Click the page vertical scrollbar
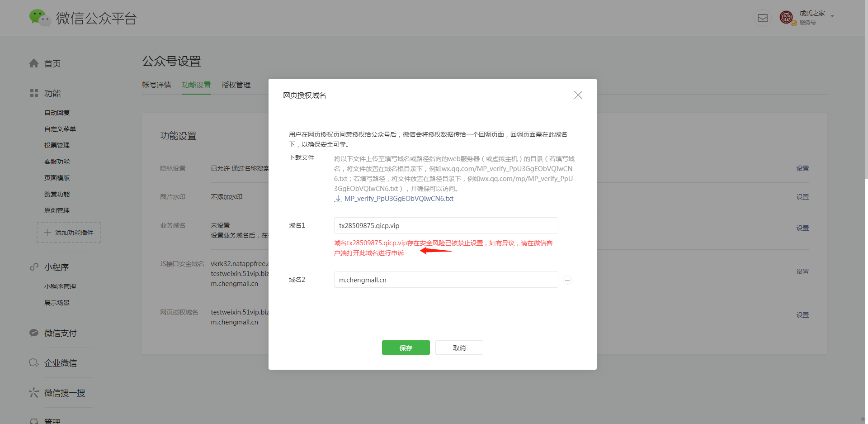Screen dimensions: 868x424 coord(866,91)
